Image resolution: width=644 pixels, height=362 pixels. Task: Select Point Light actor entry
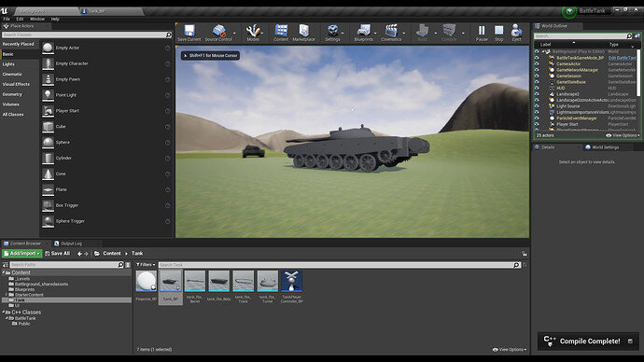(x=106, y=95)
